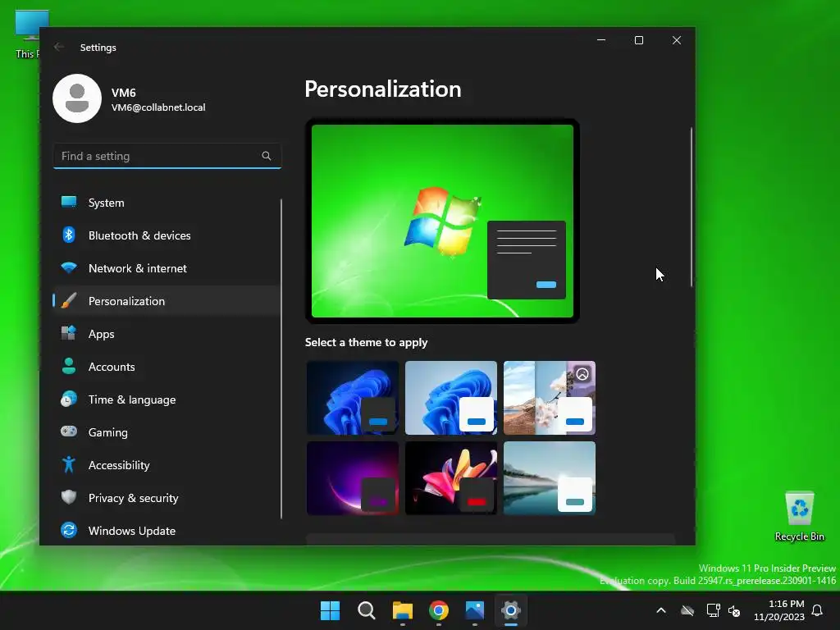Click the cloud sync tray icon
The image size is (840, 630).
(x=687, y=610)
